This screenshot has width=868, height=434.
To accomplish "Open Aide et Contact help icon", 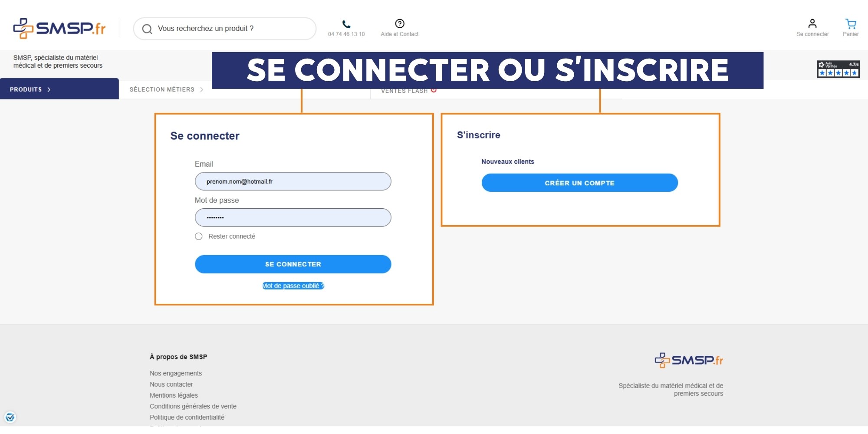I will click(399, 23).
